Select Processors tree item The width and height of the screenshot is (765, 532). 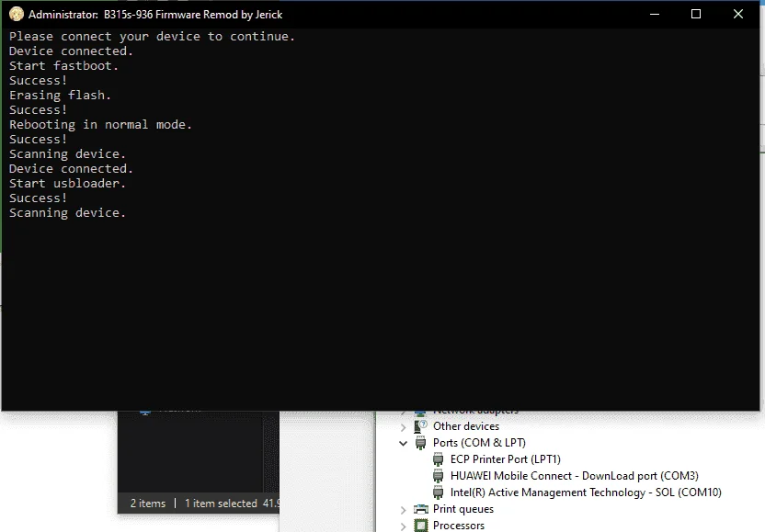click(459, 526)
